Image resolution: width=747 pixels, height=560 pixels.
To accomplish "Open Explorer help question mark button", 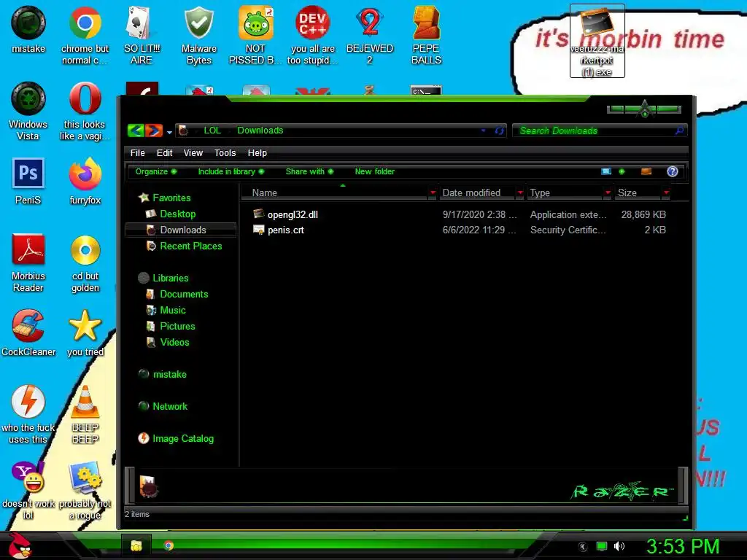I will 672,171.
